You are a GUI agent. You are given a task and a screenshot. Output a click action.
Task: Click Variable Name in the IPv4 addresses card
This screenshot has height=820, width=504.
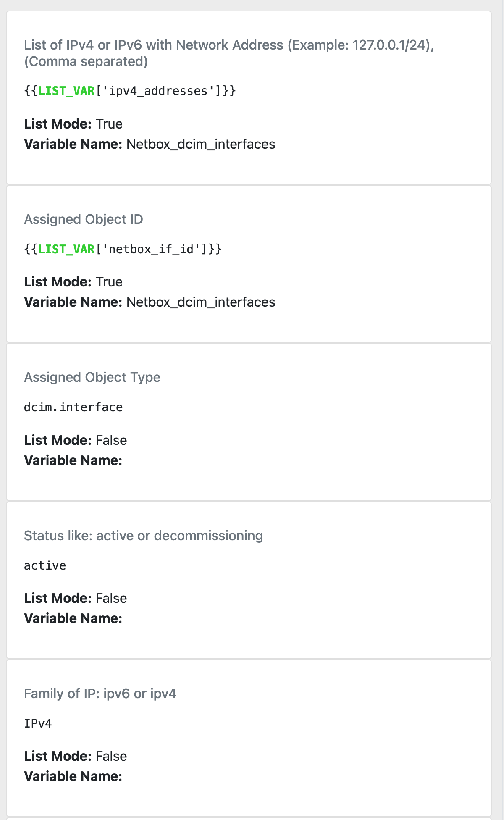pyautogui.click(x=150, y=144)
